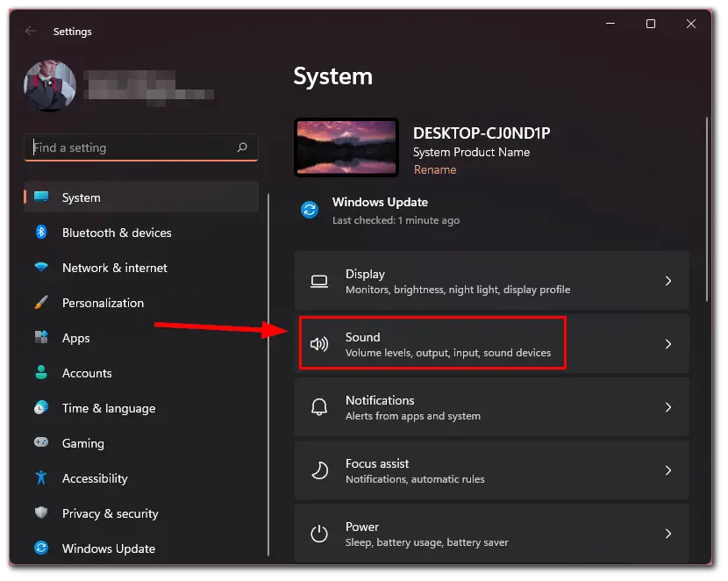
Task: Open the Sound settings card title
Action: point(362,337)
